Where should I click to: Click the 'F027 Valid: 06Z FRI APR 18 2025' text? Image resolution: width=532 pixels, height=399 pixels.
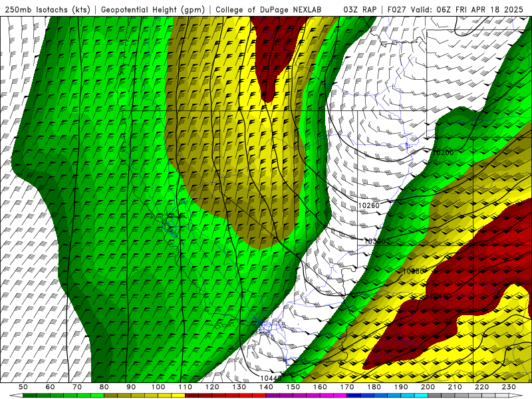point(456,10)
